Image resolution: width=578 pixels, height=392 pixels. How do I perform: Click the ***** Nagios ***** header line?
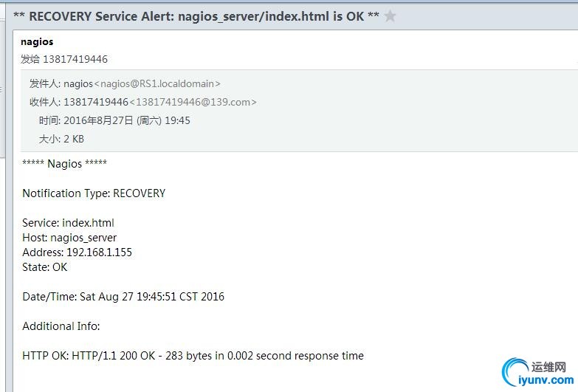(x=64, y=163)
